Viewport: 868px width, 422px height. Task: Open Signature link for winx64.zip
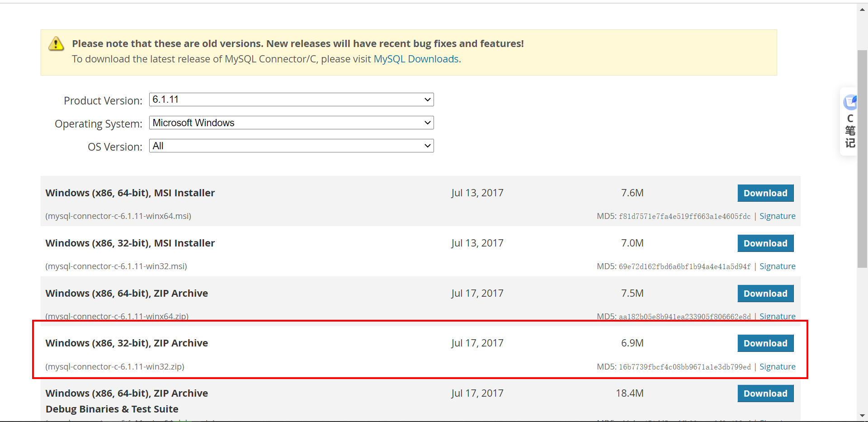pos(777,316)
